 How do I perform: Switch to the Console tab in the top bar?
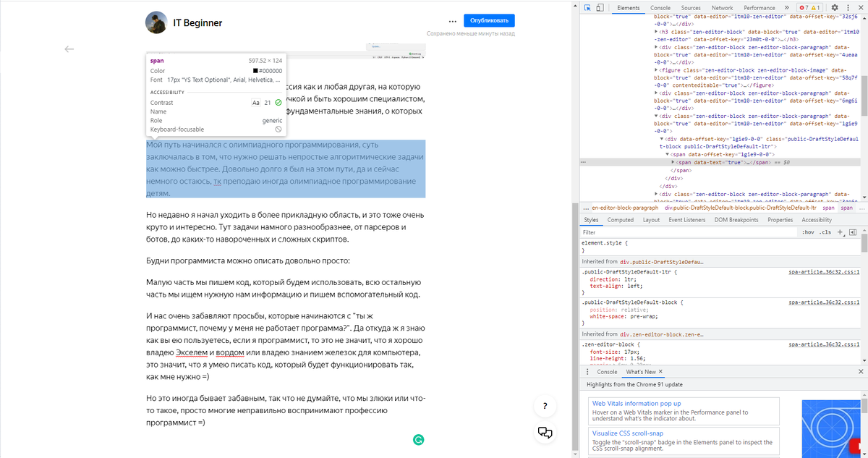tap(660, 8)
